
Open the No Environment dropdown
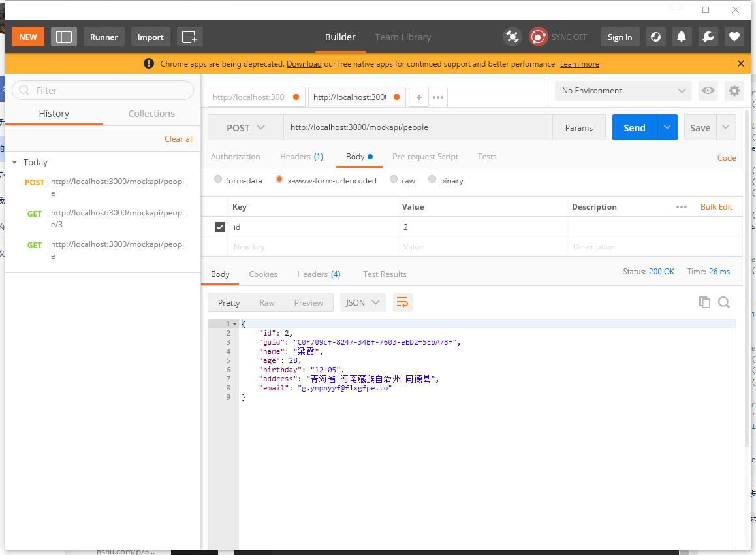tap(622, 90)
